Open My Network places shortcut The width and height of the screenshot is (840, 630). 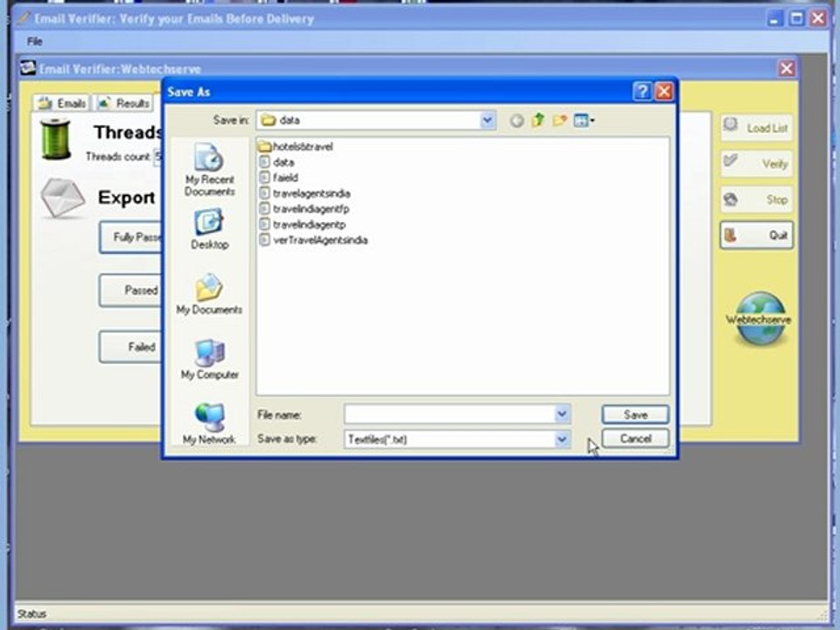click(209, 423)
